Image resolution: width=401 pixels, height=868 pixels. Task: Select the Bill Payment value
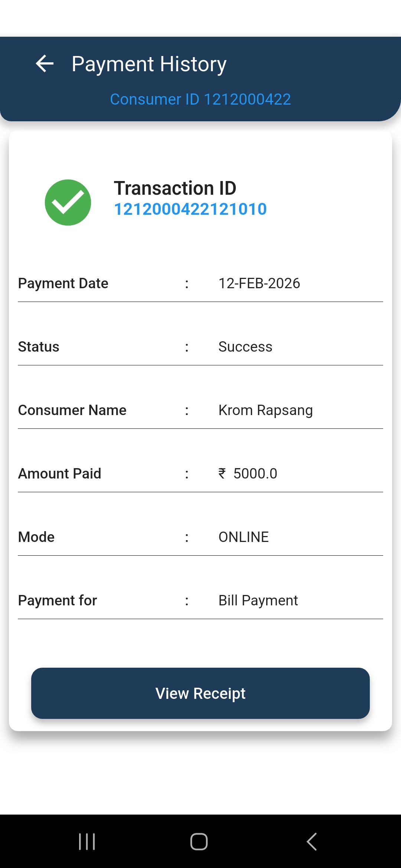(x=258, y=601)
